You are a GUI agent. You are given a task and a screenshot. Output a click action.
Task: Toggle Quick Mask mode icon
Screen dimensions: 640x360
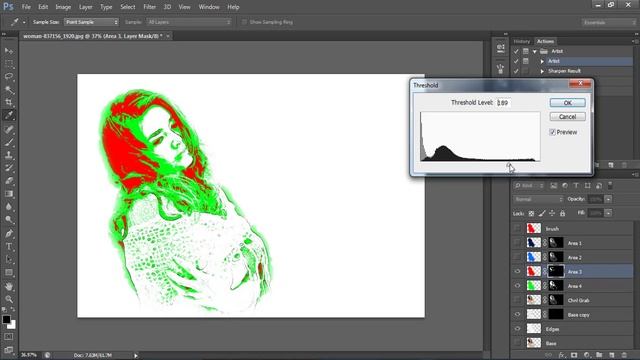[x=9, y=337]
